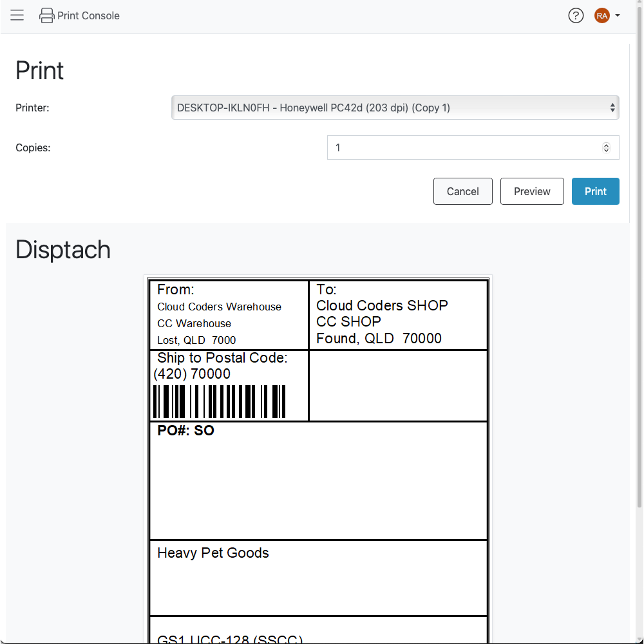This screenshot has height=644, width=644.
Task: Hit the blue Print button
Action: (595, 191)
